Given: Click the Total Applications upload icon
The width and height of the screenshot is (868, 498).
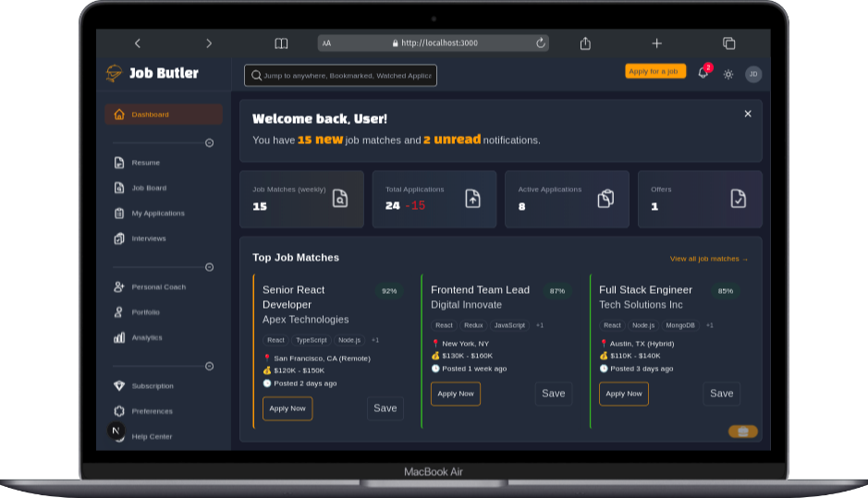Looking at the screenshot, I should click(472, 198).
